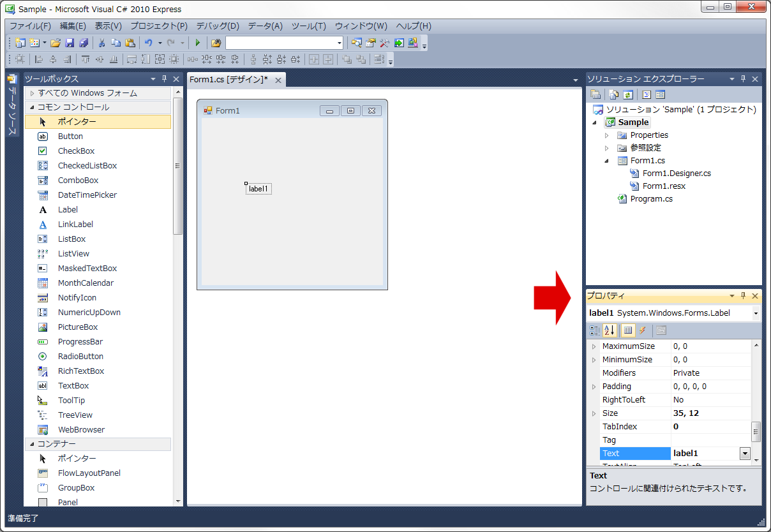Viewport: 771px width, 532px height.
Task: Click the New Project toolbar icon
Action: [x=20, y=43]
